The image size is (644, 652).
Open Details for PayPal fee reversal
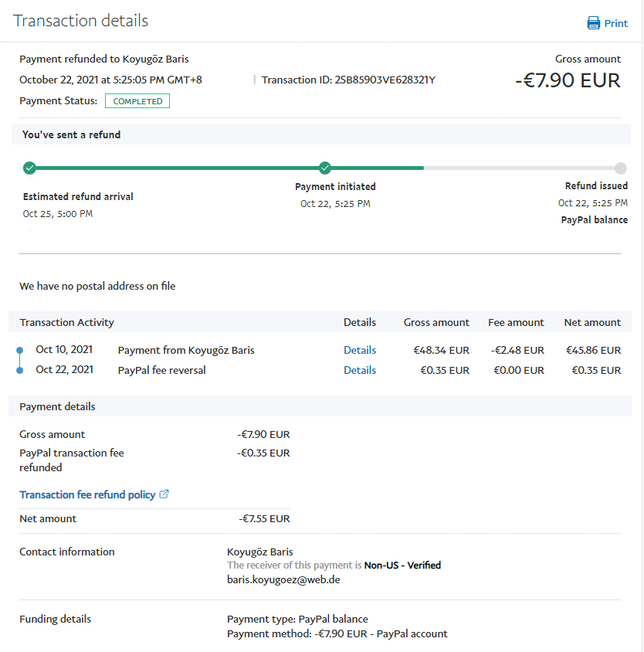tap(360, 370)
